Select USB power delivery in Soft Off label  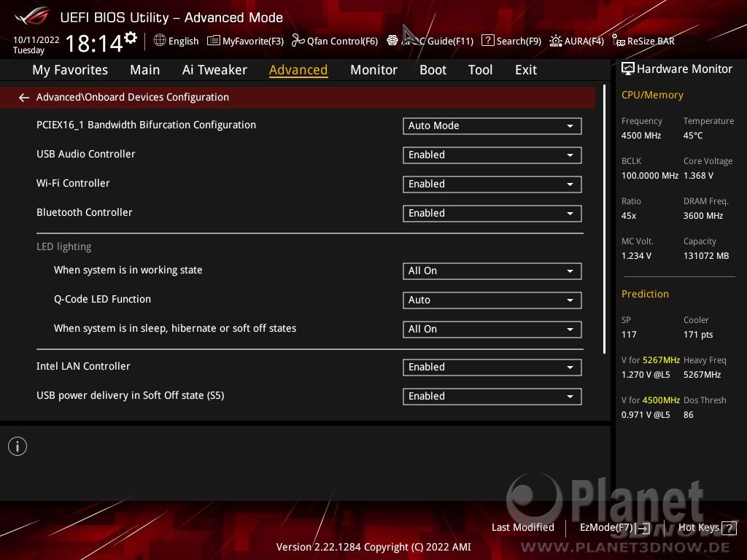130,396
